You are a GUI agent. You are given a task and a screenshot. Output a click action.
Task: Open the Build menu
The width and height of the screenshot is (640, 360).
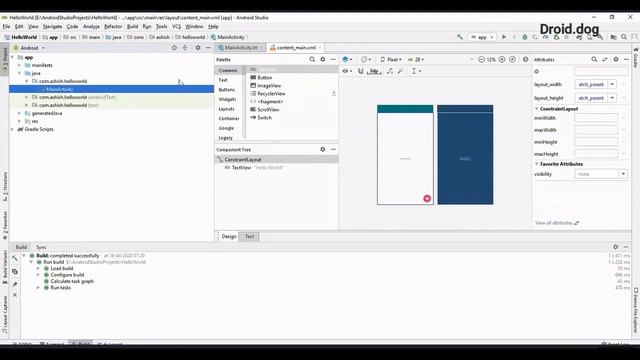point(132,27)
